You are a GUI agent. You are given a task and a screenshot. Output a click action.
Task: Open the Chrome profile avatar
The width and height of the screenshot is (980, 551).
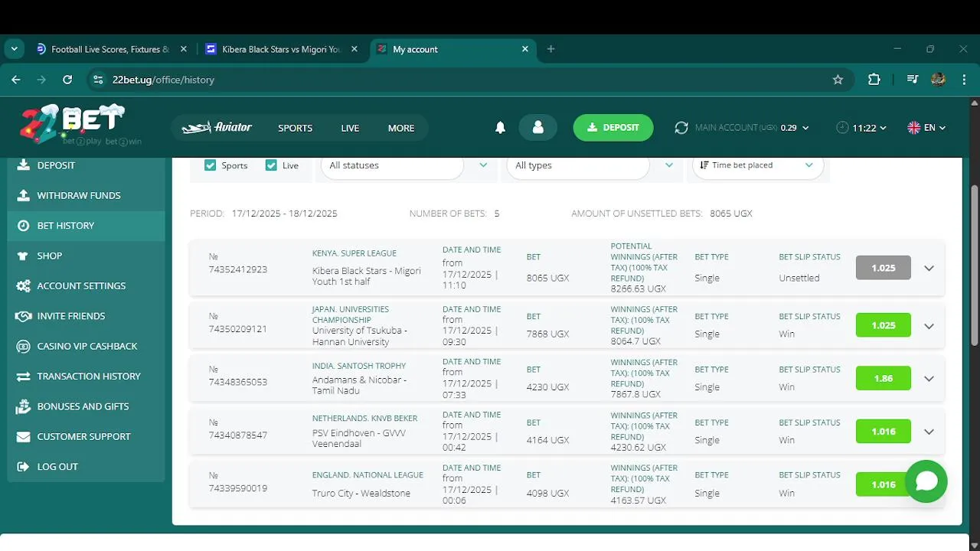(x=939, y=80)
